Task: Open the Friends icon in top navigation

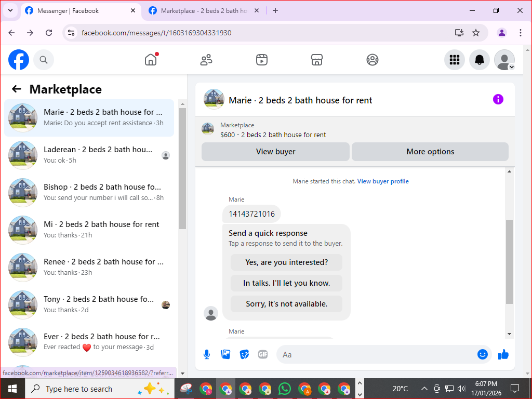Action: (x=206, y=60)
